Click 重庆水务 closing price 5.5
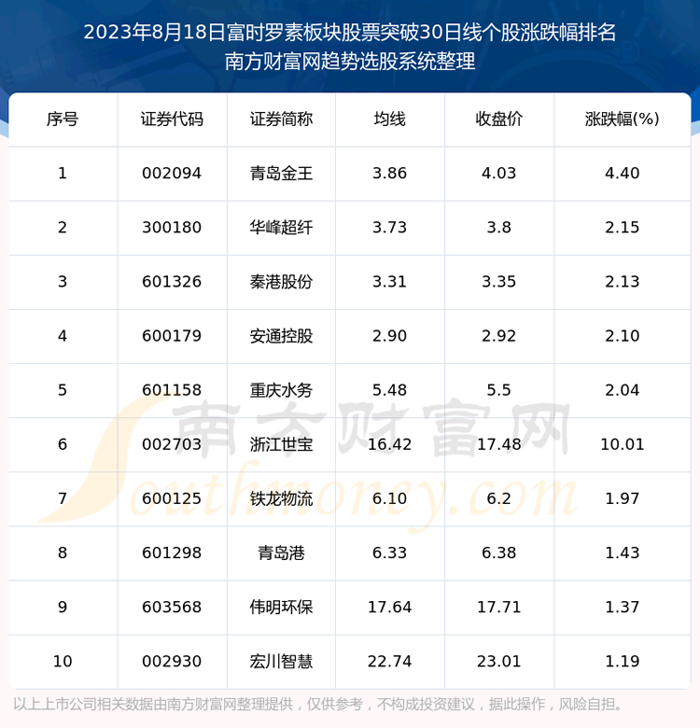The width and height of the screenshot is (700, 728). (x=499, y=390)
